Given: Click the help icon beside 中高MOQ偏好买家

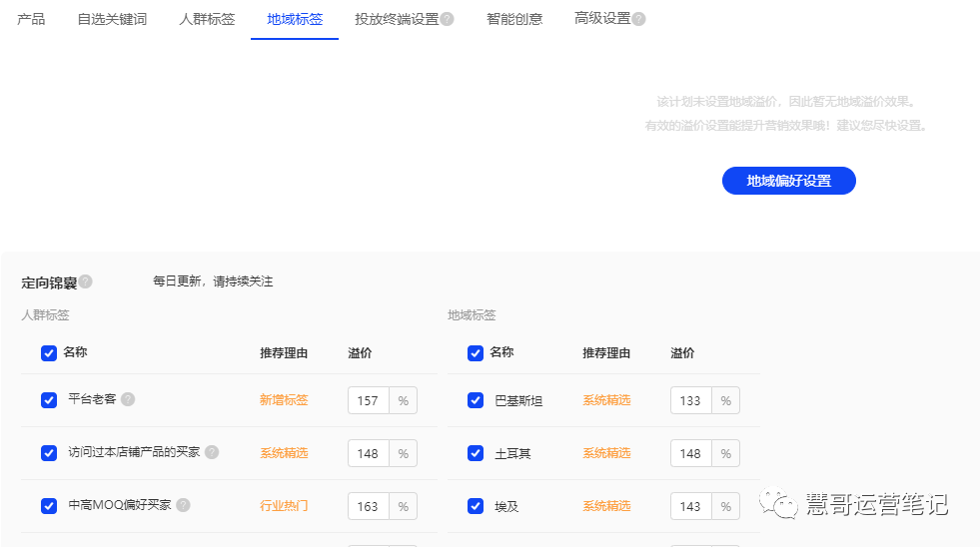Looking at the screenshot, I should tap(183, 504).
